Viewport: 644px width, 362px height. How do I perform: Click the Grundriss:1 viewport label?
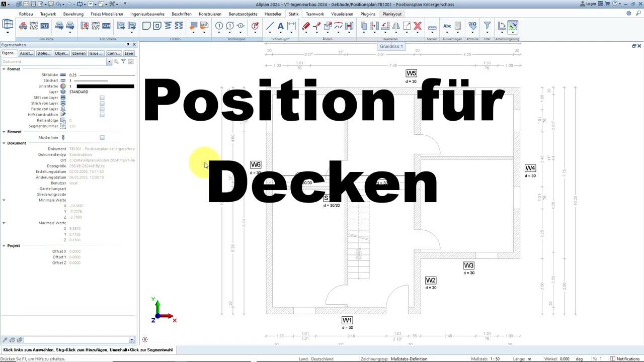[x=391, y=46]
